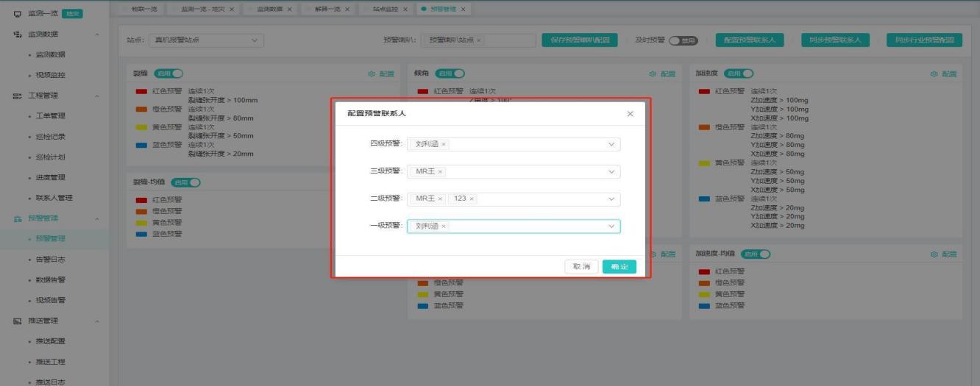The width and height of the screenshot is (980, 386).
Task: Toggle the 及时预警 switch
Action: pyautogui.click(x=682, y=40)
